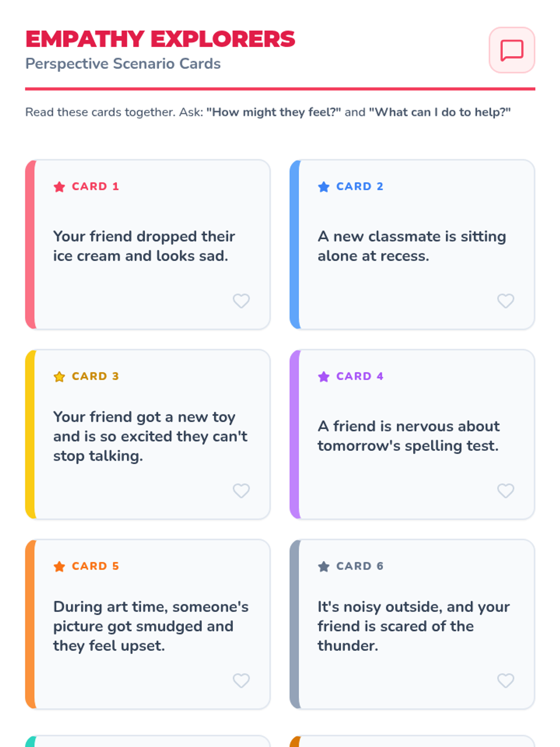Open partially visible teal card at bottom
The height and width of the screenshot is (747, 560).
pos(147,741)
